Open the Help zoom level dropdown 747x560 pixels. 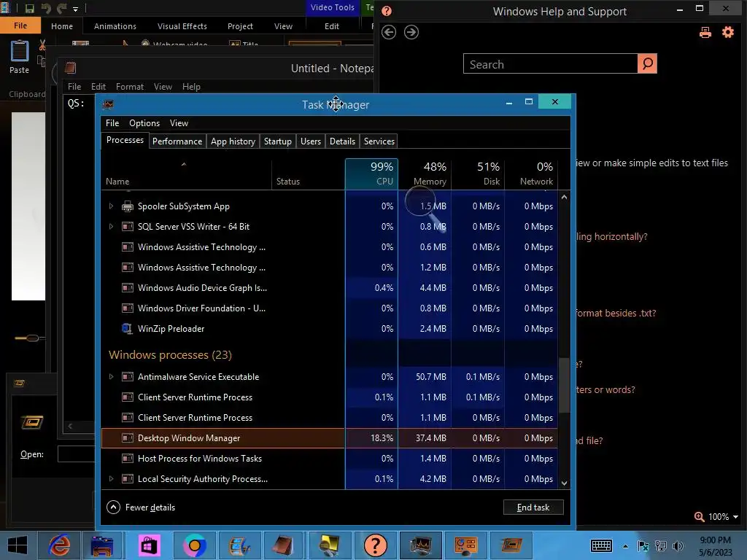[735, 517]
